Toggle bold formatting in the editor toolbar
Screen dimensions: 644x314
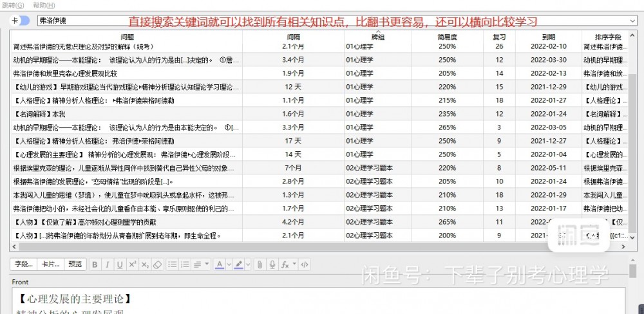click(x=95, y=264)
